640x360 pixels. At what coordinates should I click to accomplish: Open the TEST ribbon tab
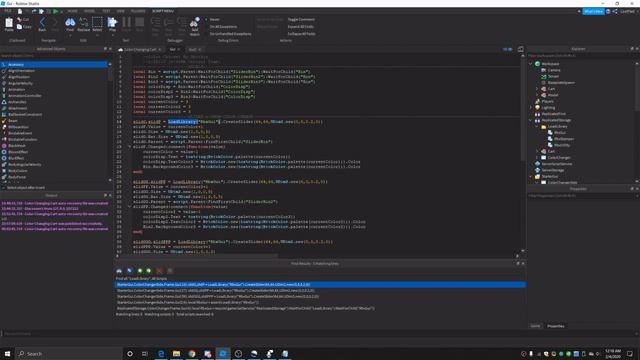coord(106,11)
